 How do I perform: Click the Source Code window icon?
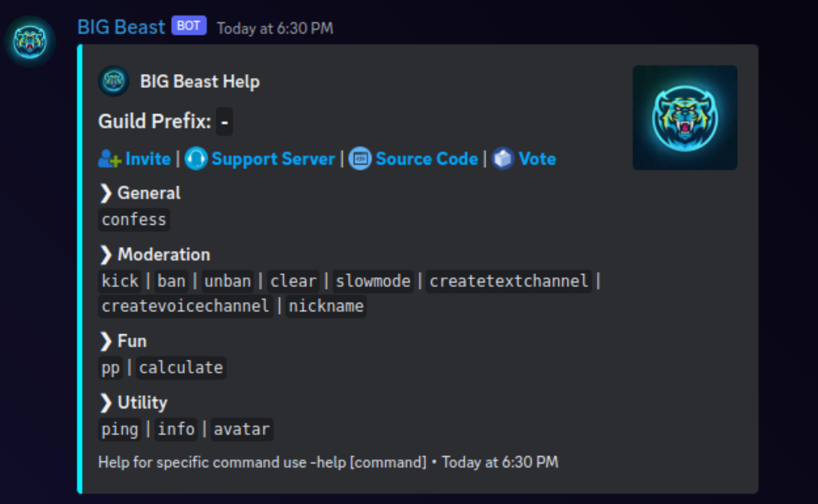point(361,159)
